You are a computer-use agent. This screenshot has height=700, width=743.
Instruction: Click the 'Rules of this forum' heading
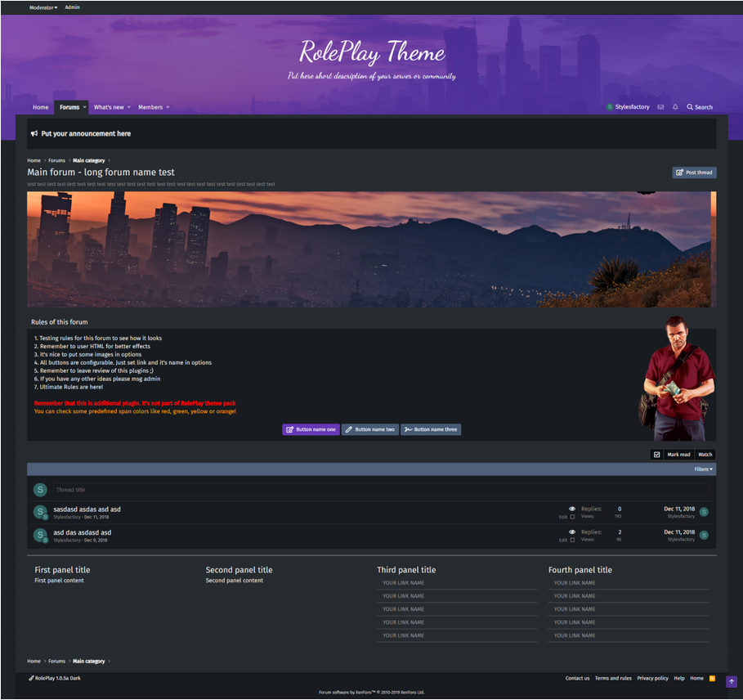tap(59, 322)
